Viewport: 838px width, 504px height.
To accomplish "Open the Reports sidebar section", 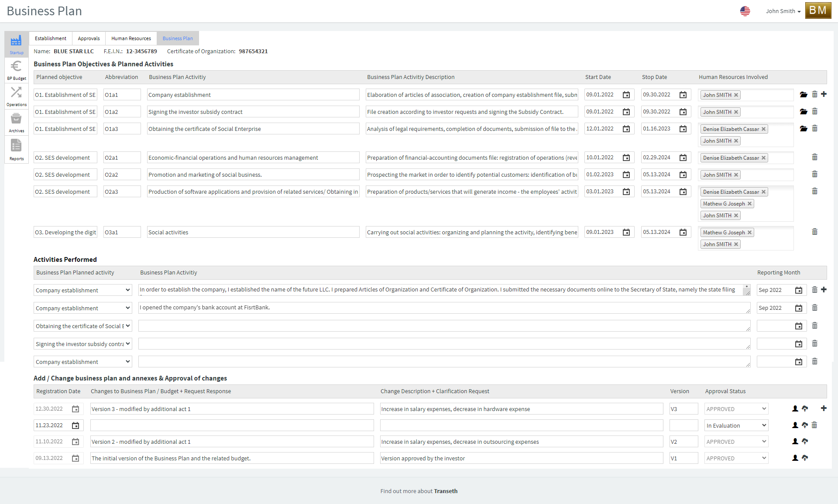I will (17, 149).
